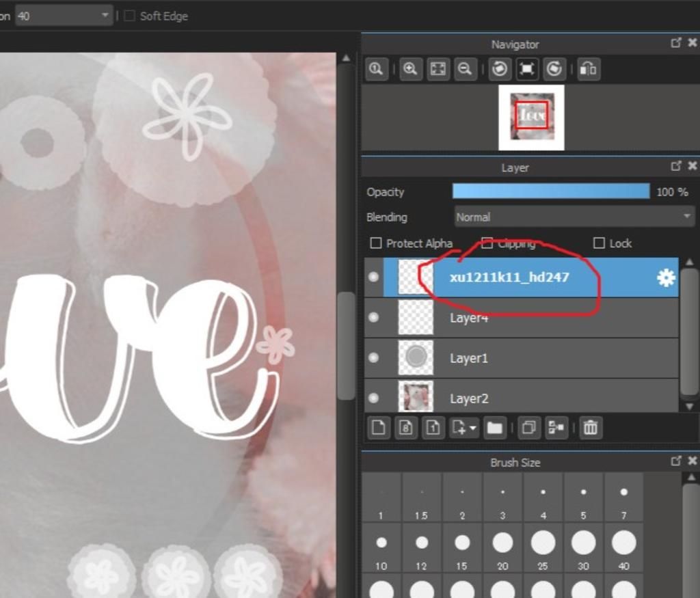
Task: Choose brush size 4
Action: [x=543, y=498]
